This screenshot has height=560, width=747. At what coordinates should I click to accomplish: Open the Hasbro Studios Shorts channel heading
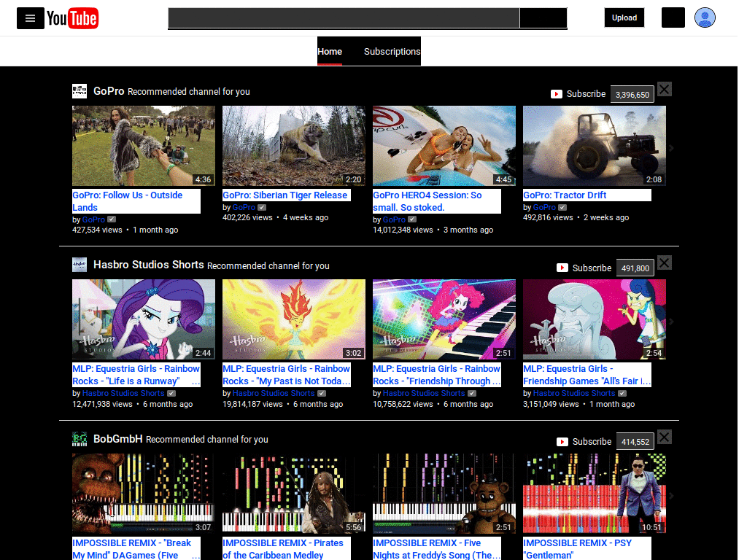point(149,265)
